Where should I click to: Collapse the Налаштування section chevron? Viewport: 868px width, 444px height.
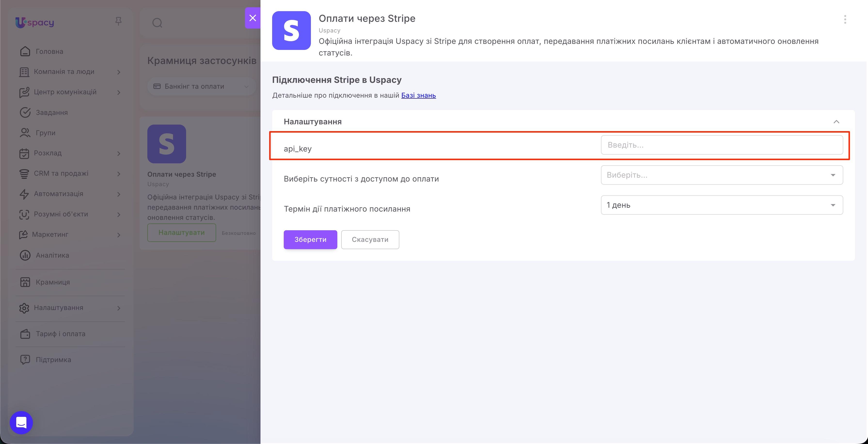836,122
